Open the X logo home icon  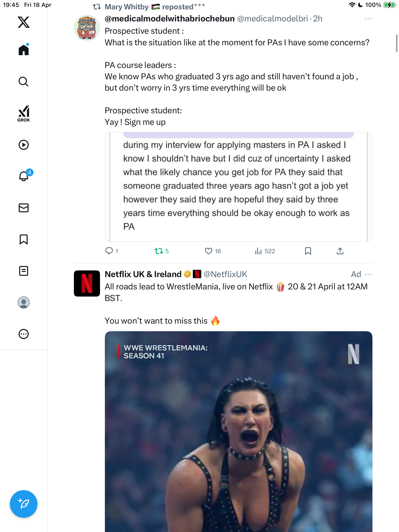pos(24,22)
